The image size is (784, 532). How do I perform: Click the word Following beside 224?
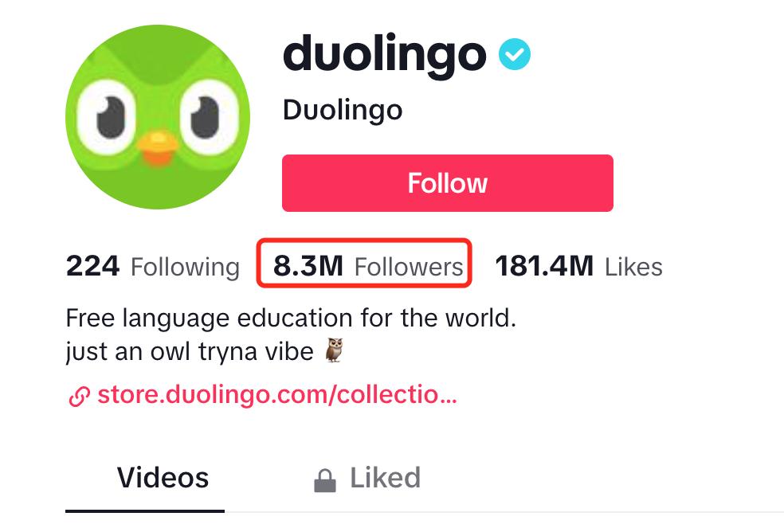(x=186, y=267)
